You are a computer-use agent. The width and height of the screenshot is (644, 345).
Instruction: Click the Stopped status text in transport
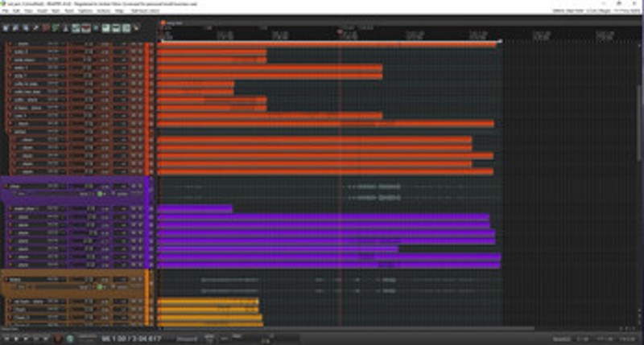(x=188, y=339)
